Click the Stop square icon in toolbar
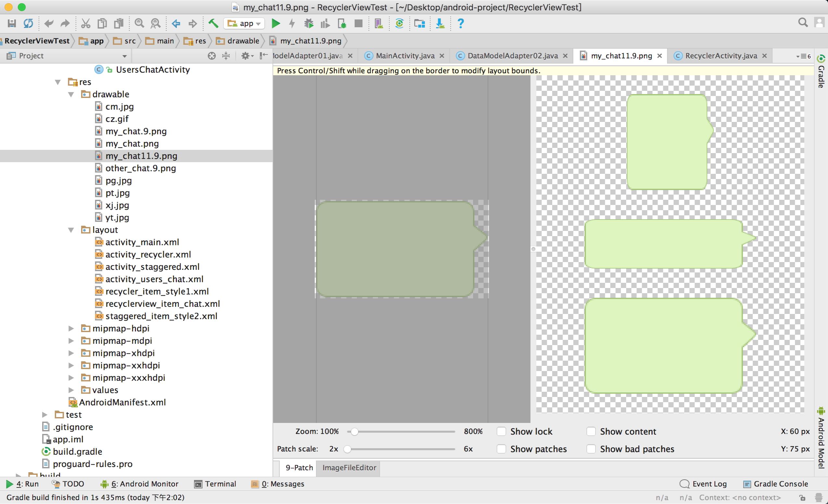This screenshot has height=504, width=828. click(x=359, y=24)
